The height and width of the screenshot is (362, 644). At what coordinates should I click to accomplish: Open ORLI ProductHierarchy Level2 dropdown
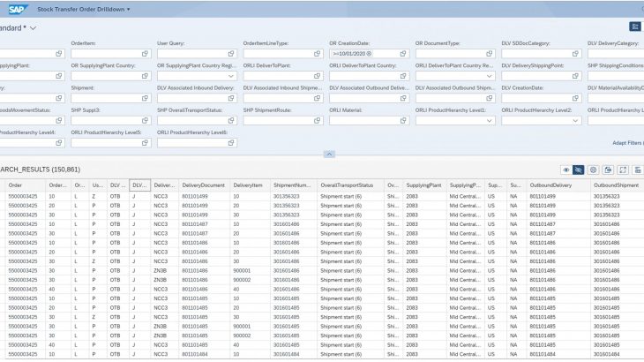(574, 120)
